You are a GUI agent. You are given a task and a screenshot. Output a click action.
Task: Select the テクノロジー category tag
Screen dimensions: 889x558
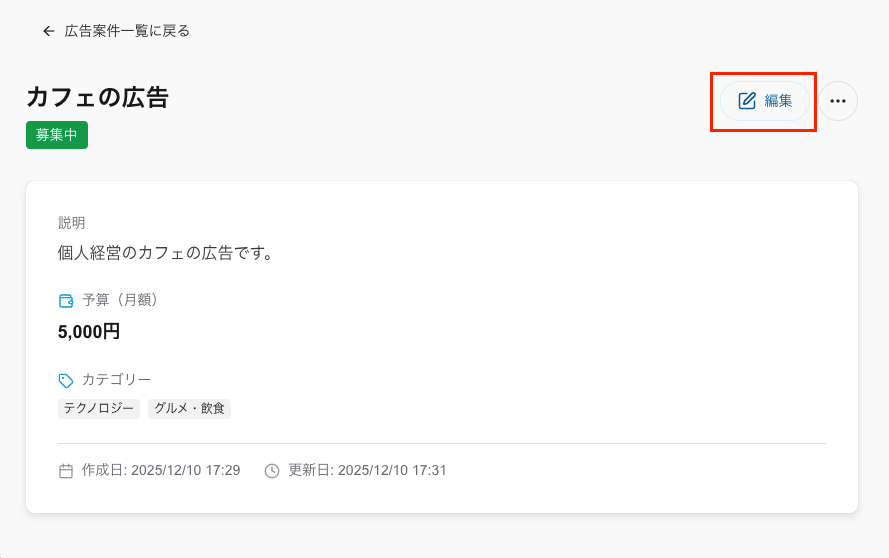tap(99, 408)
